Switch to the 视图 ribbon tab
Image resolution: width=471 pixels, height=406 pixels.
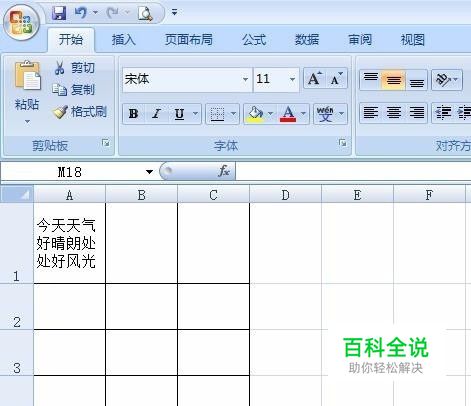click(x=413, y=40)
